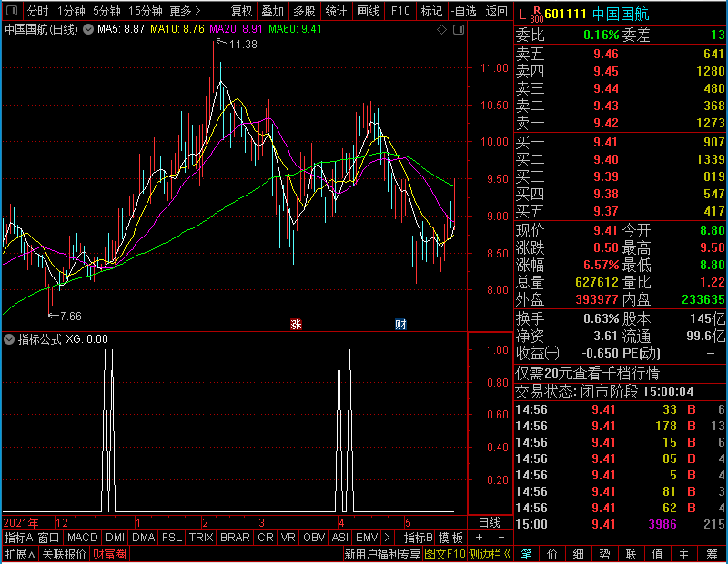Open the 多股 multi-stock view
728x564 pixels.
click(304, 11)
